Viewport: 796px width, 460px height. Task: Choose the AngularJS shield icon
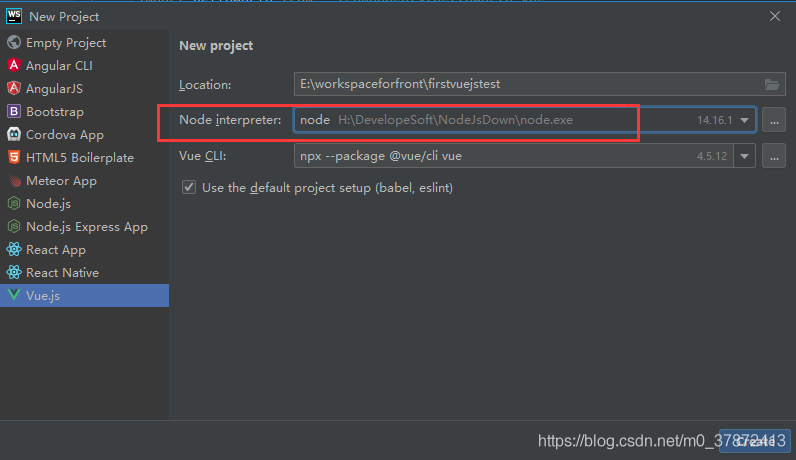point(14,88)
